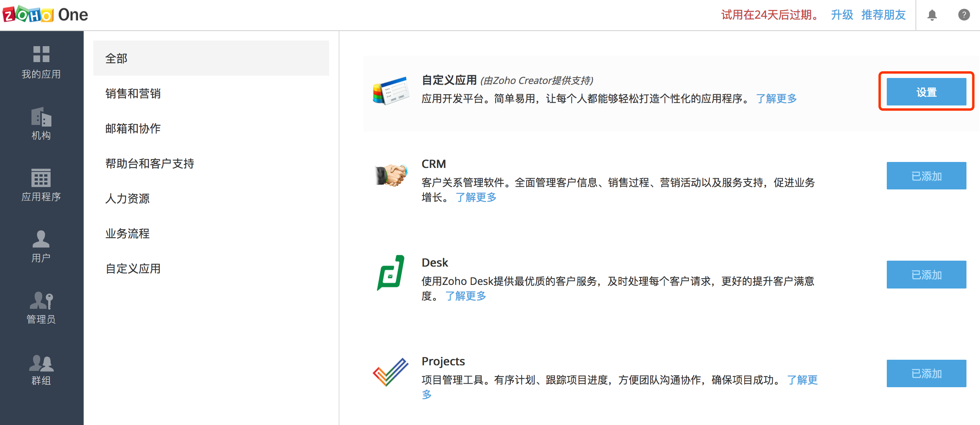Click the 设置 button for 自定义应用
Screen dimensions: 980x425
click(x=926, y=92)
